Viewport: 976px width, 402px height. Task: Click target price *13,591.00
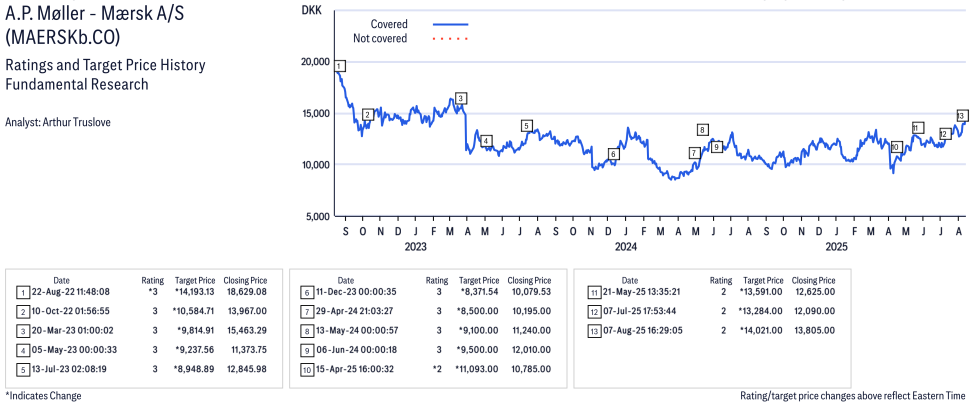point(761,292)
